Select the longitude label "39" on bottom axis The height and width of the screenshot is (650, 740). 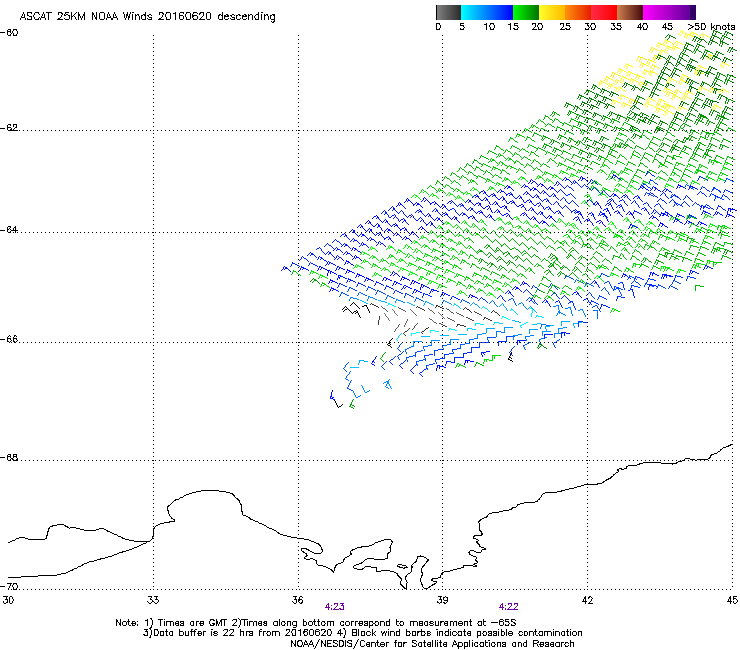442,600
